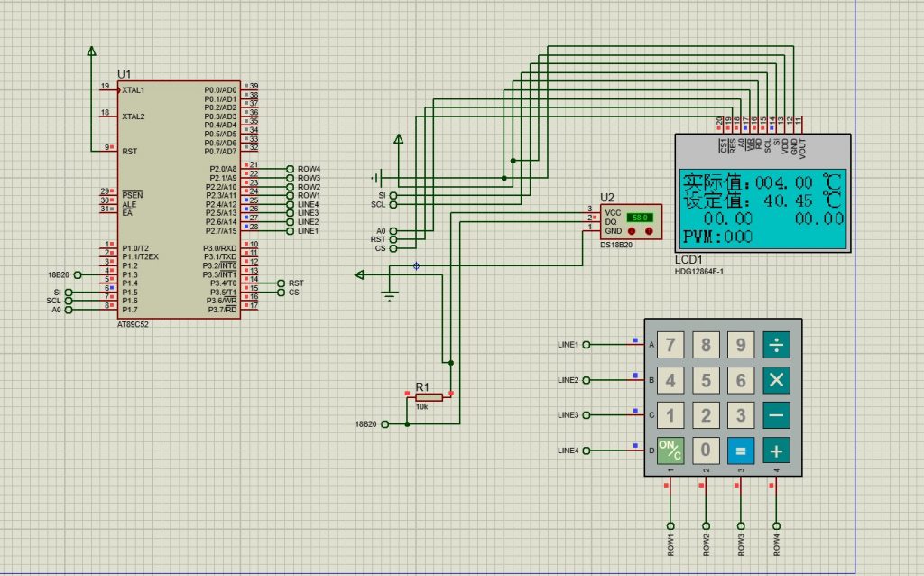Select the R1 10k resistor
924x576 pixels.
tap(429, 396)
